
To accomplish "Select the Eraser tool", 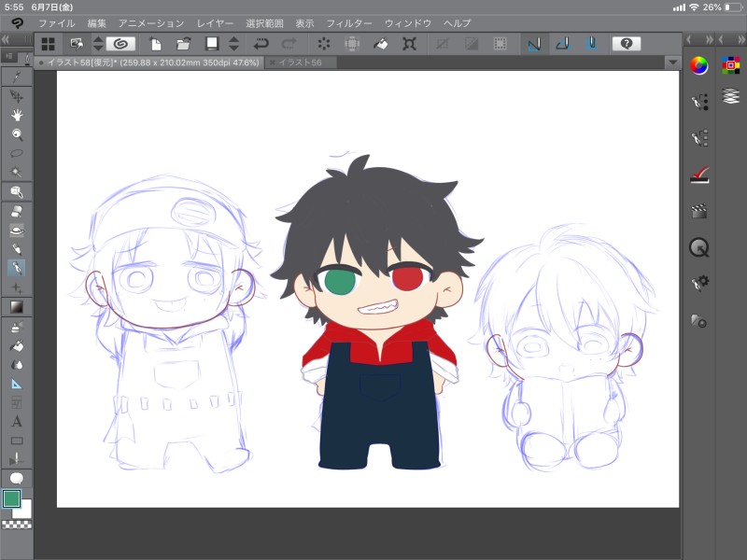I will point(17,211).
